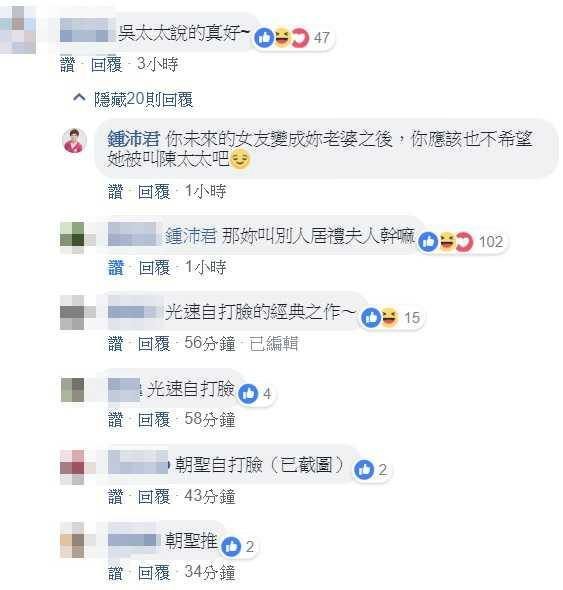563x590 pixels.
Task: Open 鍾沛君's profile picture
Action: click(74, 141)
